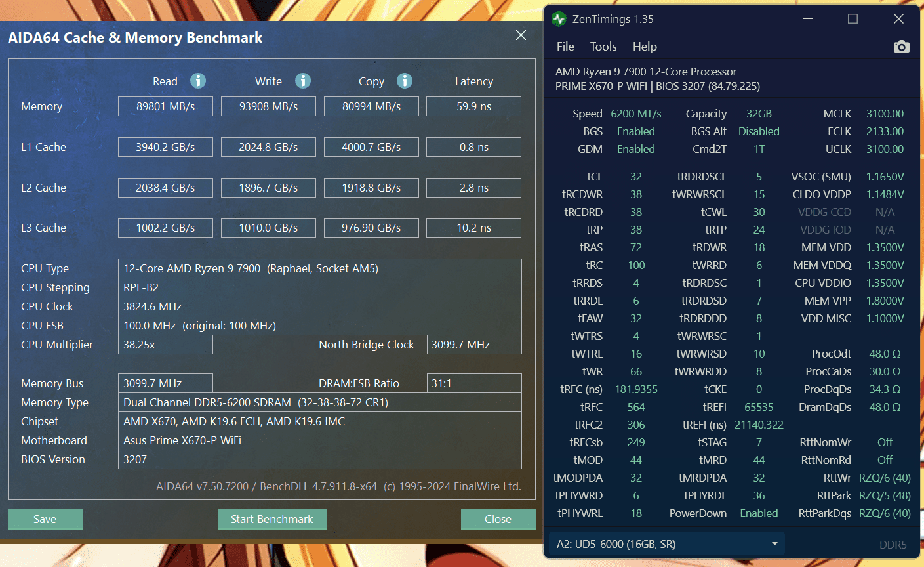Screen dimensions: 924x567
Task: Open the File menu in ZenTimings
Action: pyautogui.click(x=565, y=47)
